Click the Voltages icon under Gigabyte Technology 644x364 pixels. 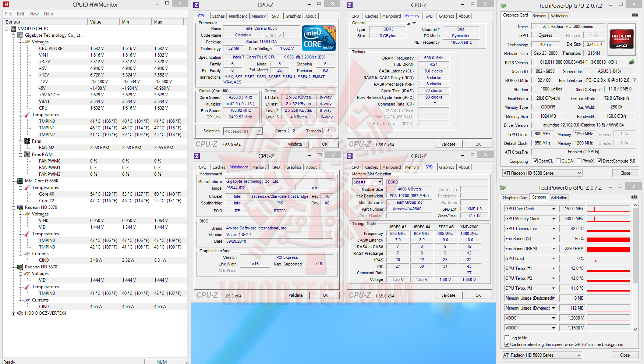27,42
